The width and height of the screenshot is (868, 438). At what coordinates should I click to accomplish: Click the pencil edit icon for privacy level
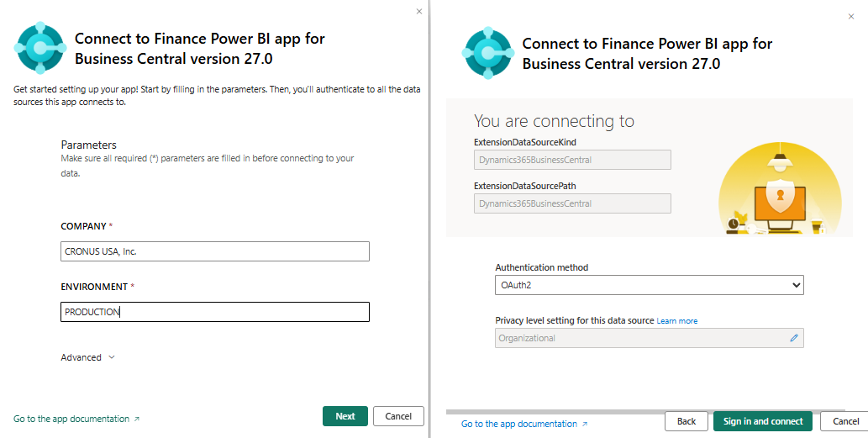[x=794, y=338]
